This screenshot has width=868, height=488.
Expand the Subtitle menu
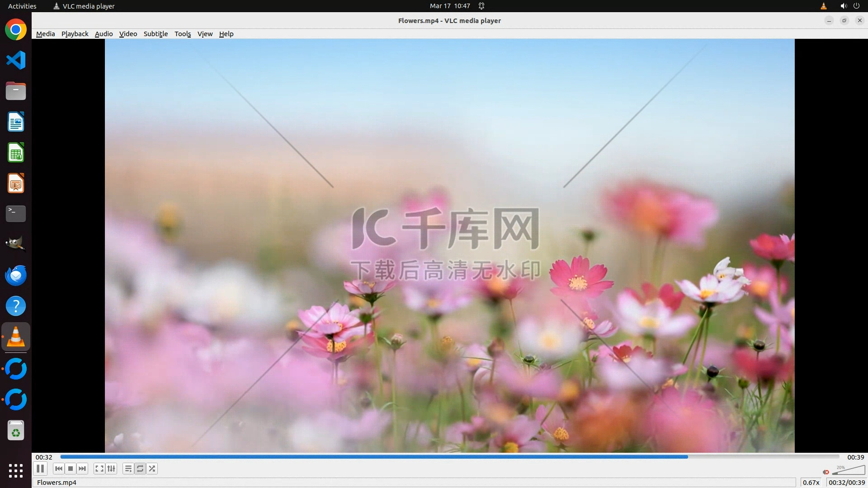pyautogui.click(x=156, y=34)
